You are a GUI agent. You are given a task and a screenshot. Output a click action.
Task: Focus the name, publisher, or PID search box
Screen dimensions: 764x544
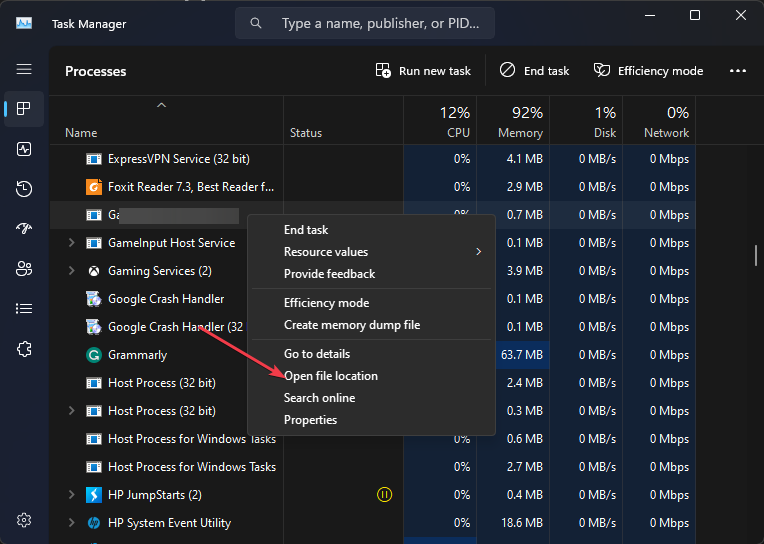coord(365,23)
